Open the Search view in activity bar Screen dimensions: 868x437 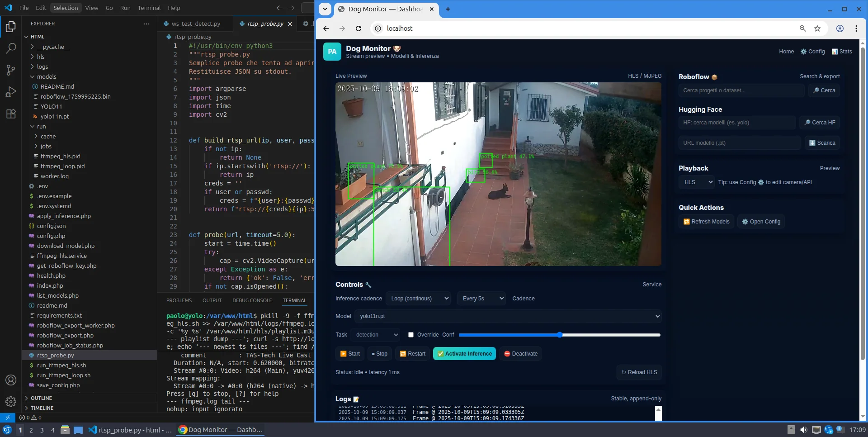pyautogui.click(x=11, y=48)
